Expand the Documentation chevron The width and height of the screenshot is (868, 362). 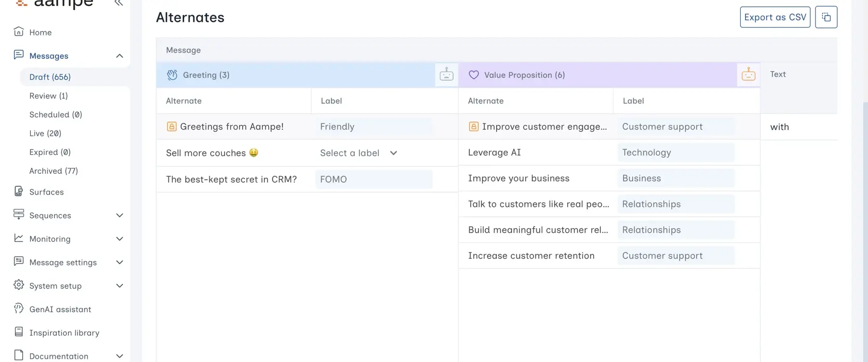120,356
